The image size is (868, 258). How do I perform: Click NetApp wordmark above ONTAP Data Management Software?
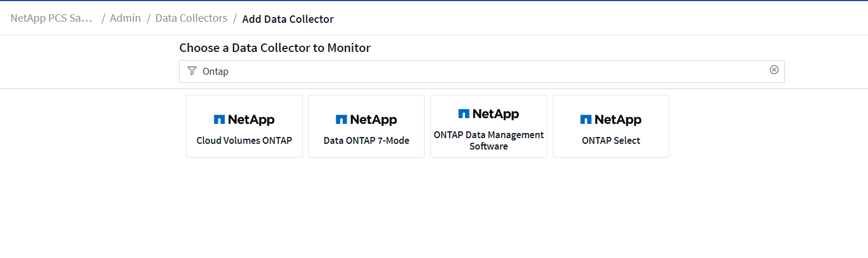495,114
